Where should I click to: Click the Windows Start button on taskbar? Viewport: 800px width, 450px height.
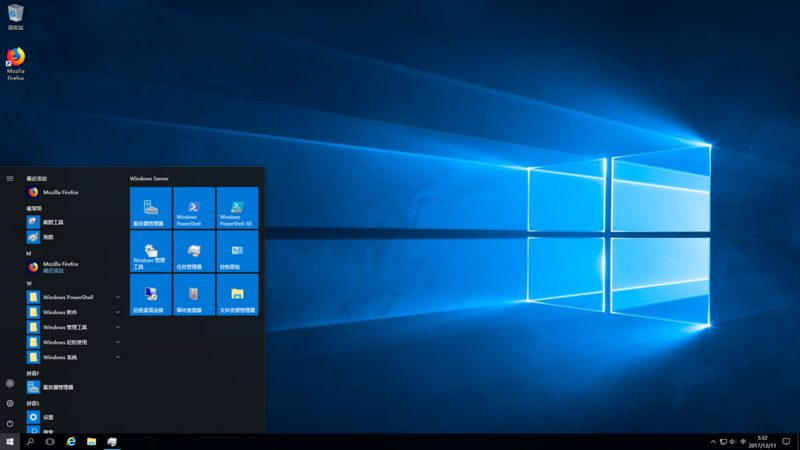(x=10, y=442)
